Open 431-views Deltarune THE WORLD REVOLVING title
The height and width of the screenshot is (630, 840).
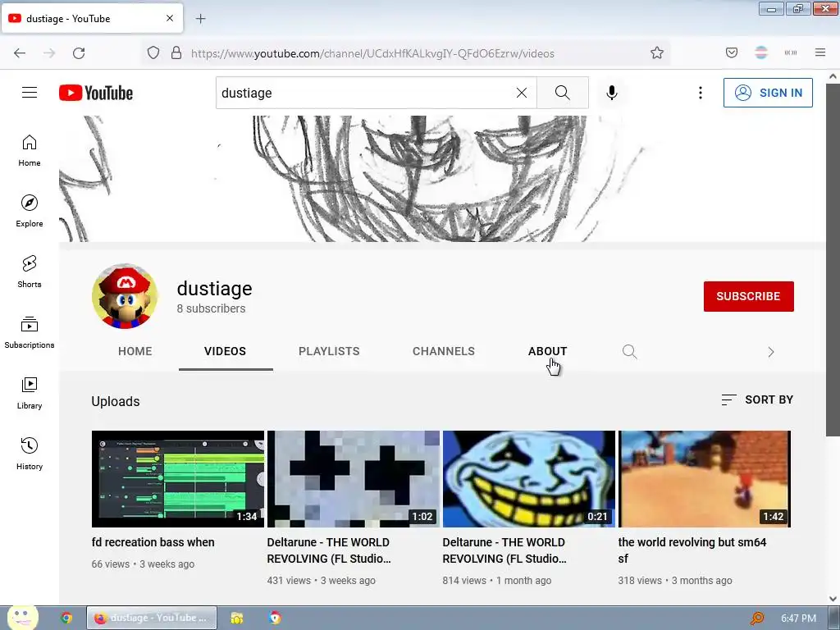point(329,550)
